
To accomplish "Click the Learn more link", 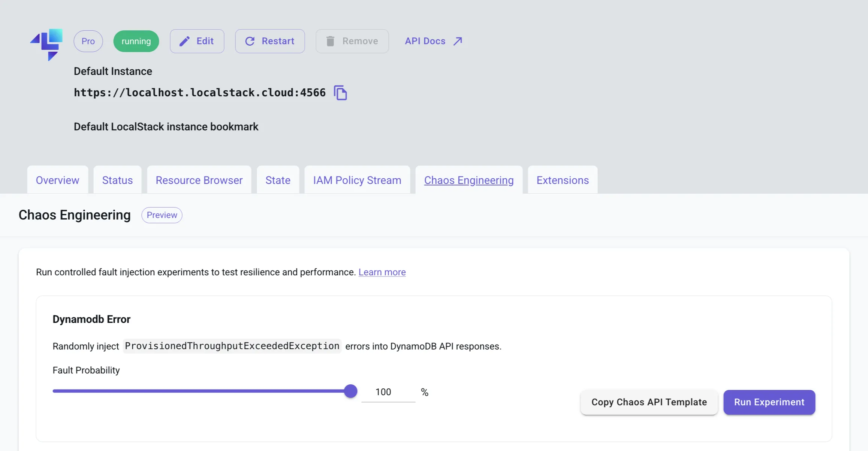I will (382, 272).
